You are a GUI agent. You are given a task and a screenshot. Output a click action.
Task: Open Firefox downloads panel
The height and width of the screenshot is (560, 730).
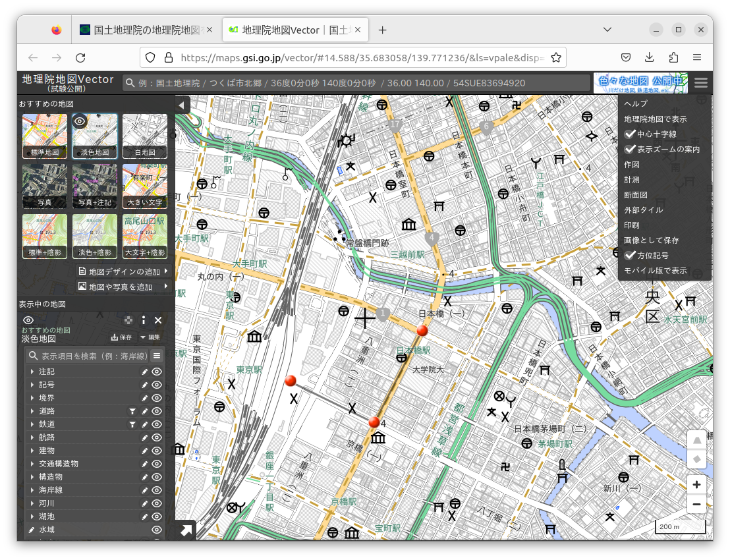[650, 57]
